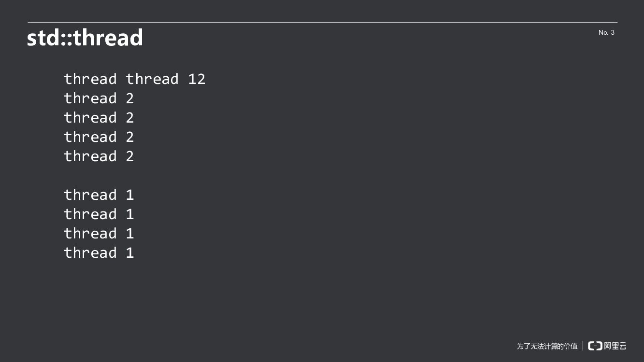Click the last 'thread 1' line
This screenshot has height=362, width=644.
coord(99,253)
